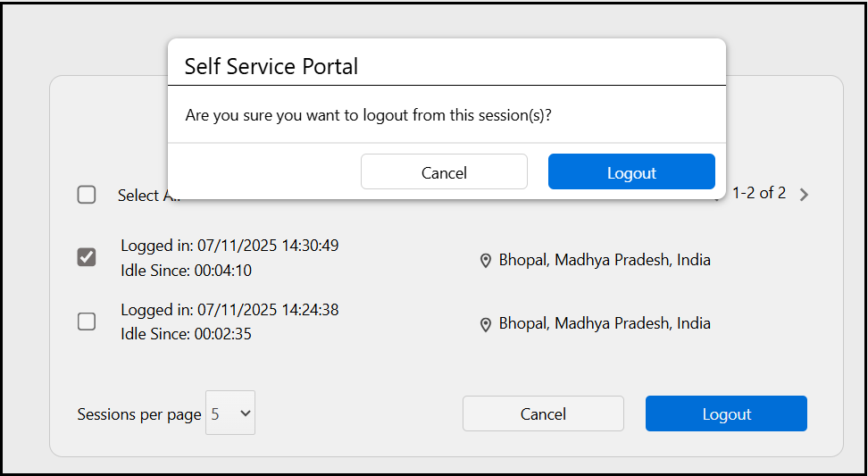Click the "1-2 of 2" pagination counter

click(759, 193)
